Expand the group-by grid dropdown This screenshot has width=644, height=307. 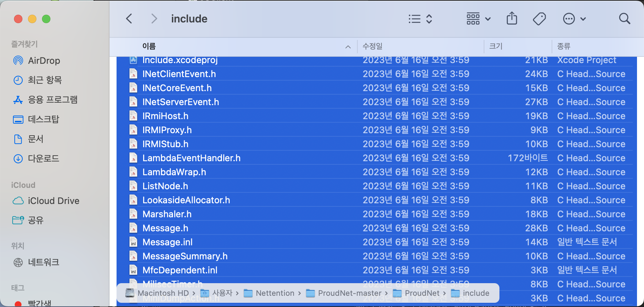pos(478,19)
